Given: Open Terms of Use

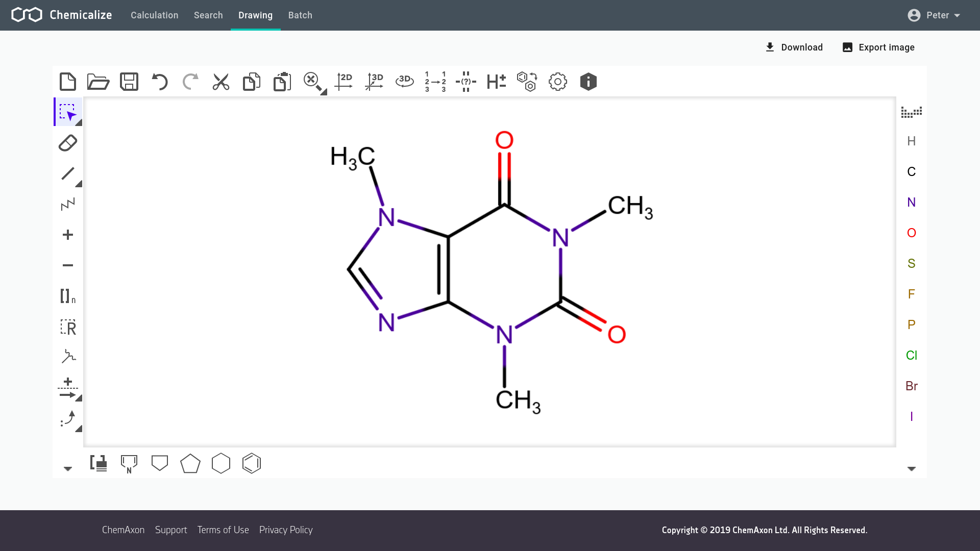Looking at the screenshot, I should click(223, 530).
